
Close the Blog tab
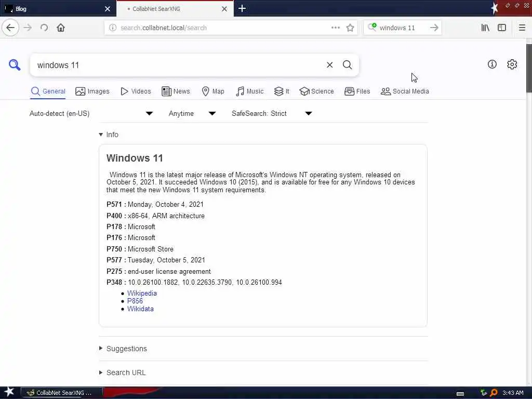click(x=108, y=9)
